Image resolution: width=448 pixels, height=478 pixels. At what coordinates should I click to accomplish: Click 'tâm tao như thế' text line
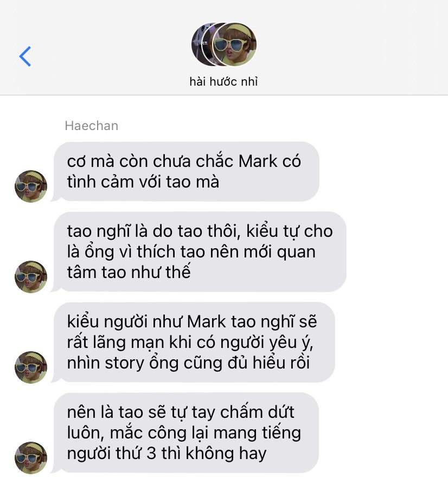129,272
